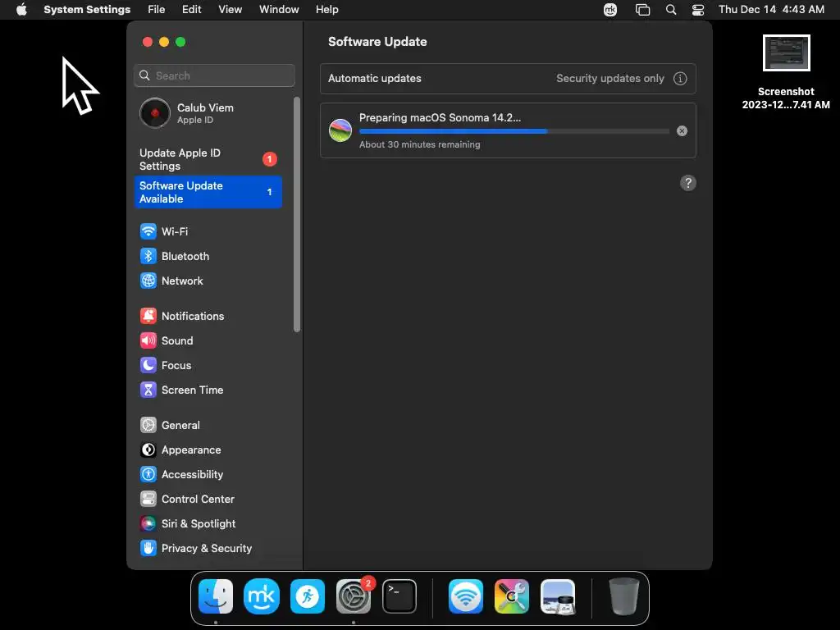Open the System Settings app menu
The width and height of the screenshot is (840, 630).
87,10
